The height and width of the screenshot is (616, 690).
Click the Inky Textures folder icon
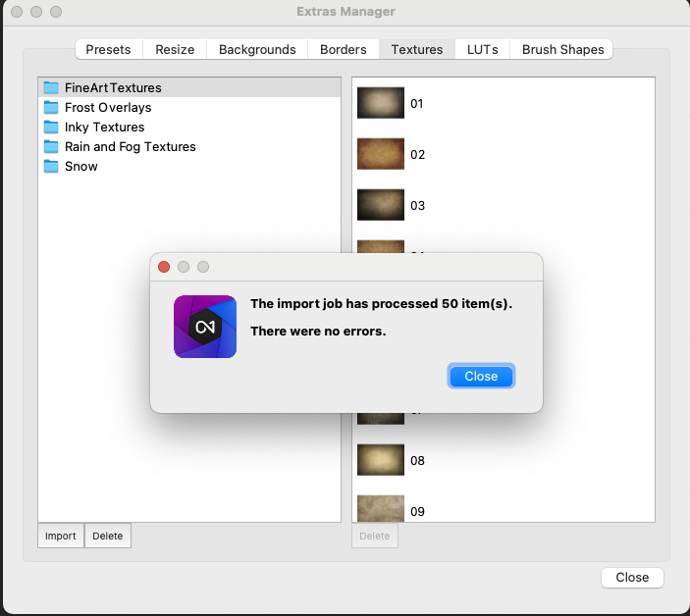coord(51,128)
